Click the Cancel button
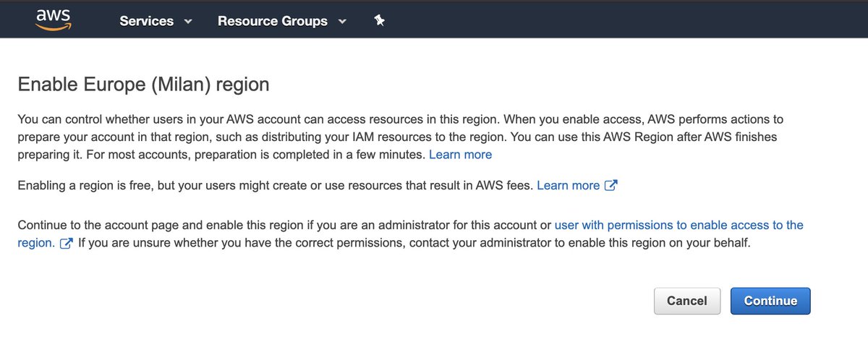The height and width of the screenshot is (350, 868). (x=687, y=302)
